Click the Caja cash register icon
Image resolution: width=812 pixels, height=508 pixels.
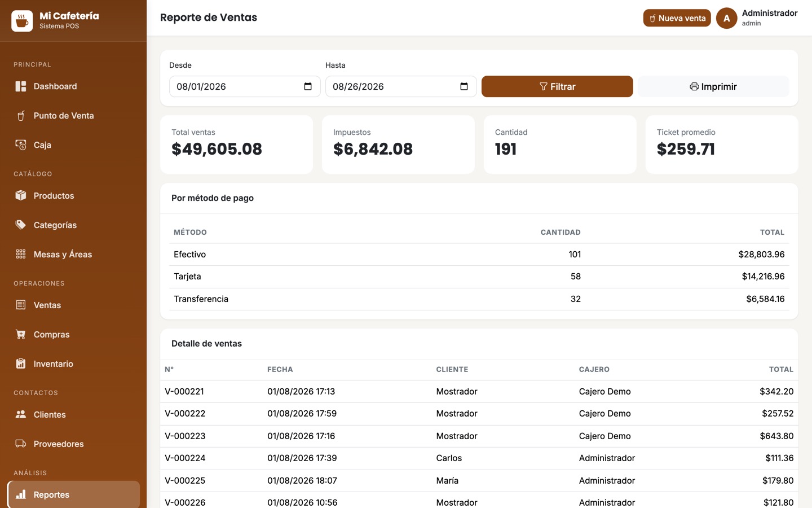[21, 145]
